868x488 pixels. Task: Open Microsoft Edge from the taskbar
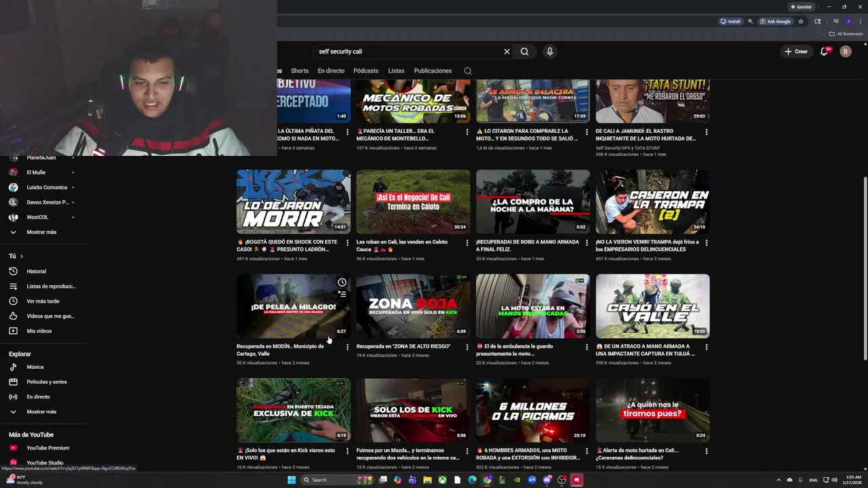(x=472, y=480)
